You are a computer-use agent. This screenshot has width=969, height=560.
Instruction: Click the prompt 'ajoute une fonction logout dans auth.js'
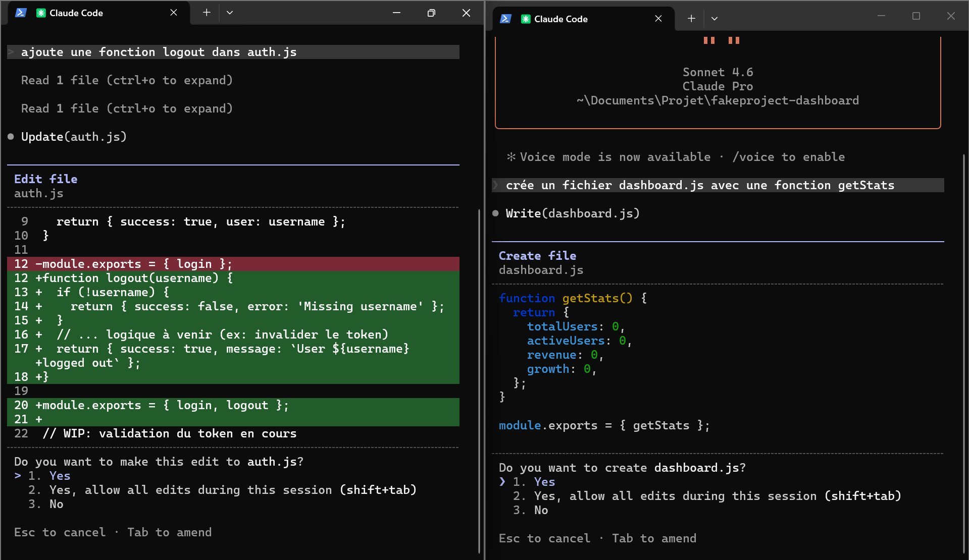[233, 52]
